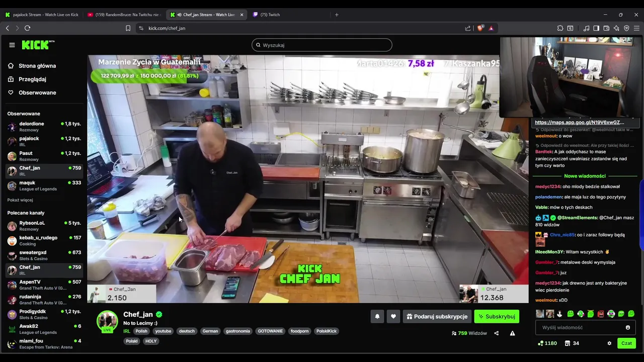
Task: Open AspenTV recommended channel
Action: pos(43,285)
